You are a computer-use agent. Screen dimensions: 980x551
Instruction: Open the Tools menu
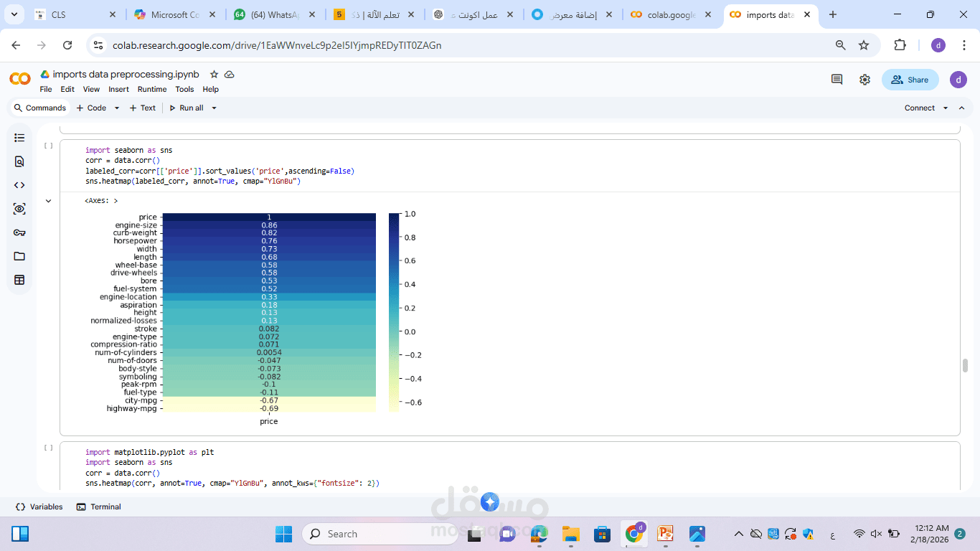(x=184, y=90)
